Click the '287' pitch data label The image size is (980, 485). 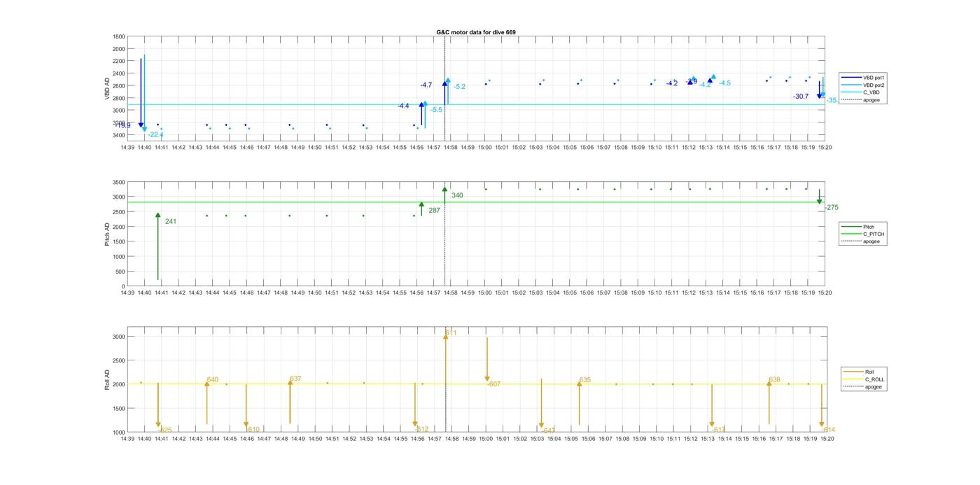[434, 210]
